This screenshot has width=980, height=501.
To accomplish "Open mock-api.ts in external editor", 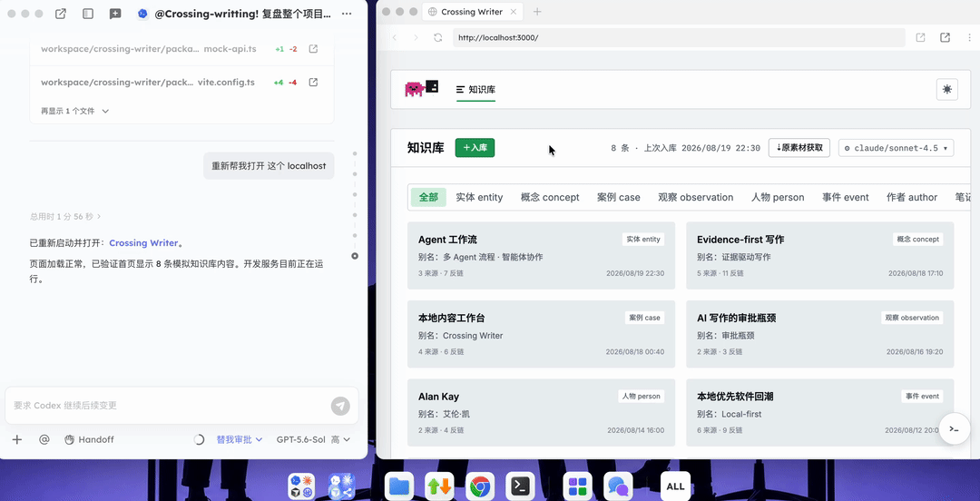I will click(314, 49).
